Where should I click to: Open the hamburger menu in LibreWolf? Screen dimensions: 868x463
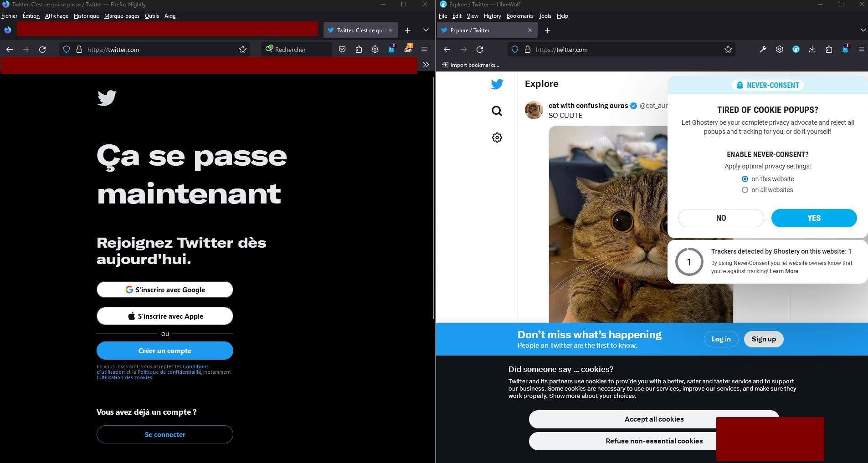tap(862, 50)
